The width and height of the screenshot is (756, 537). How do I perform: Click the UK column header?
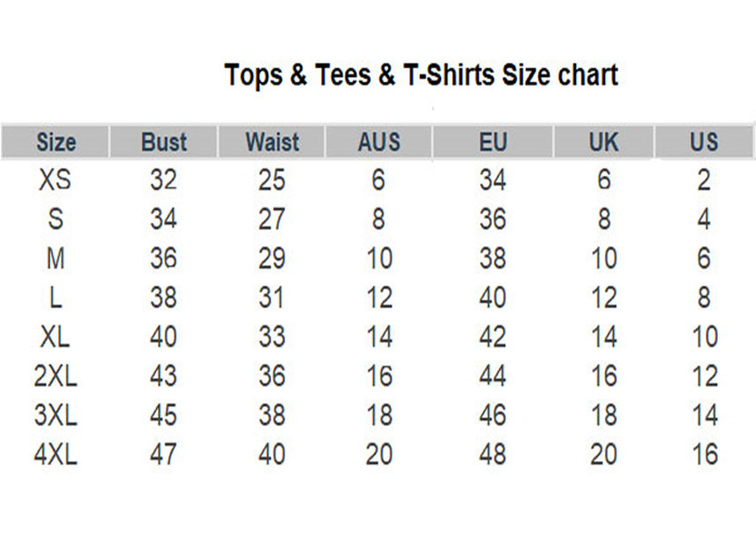click(603, 142)
